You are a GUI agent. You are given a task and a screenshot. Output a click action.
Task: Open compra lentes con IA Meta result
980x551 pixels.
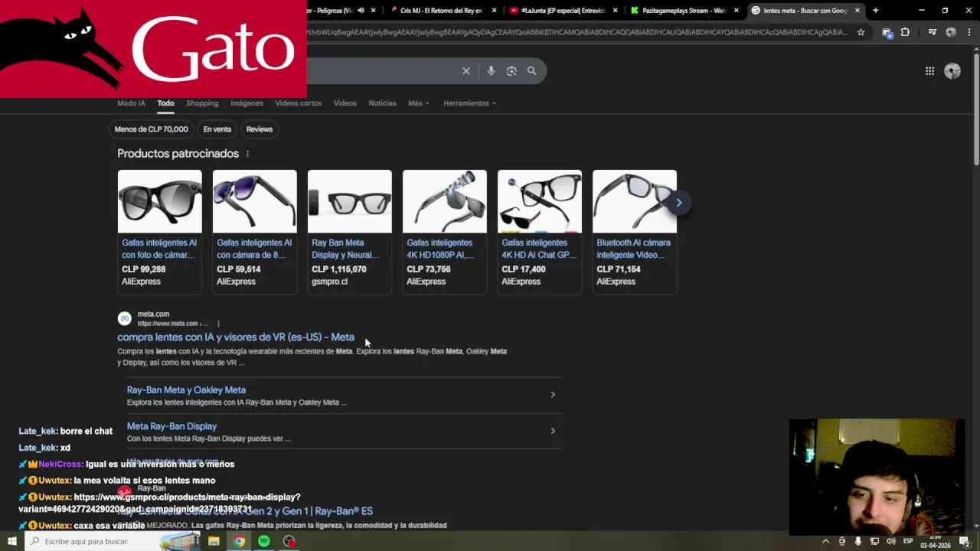click(236, 337)
